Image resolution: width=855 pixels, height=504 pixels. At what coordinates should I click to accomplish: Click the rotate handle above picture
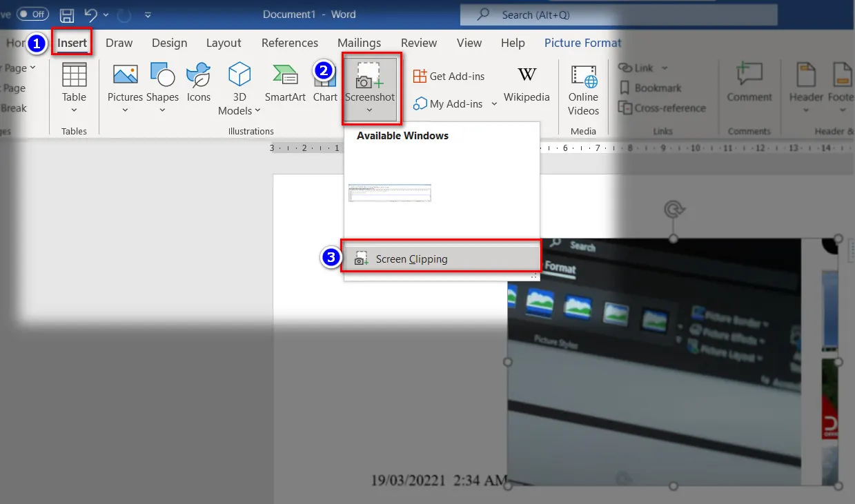[x=673, y=209]
